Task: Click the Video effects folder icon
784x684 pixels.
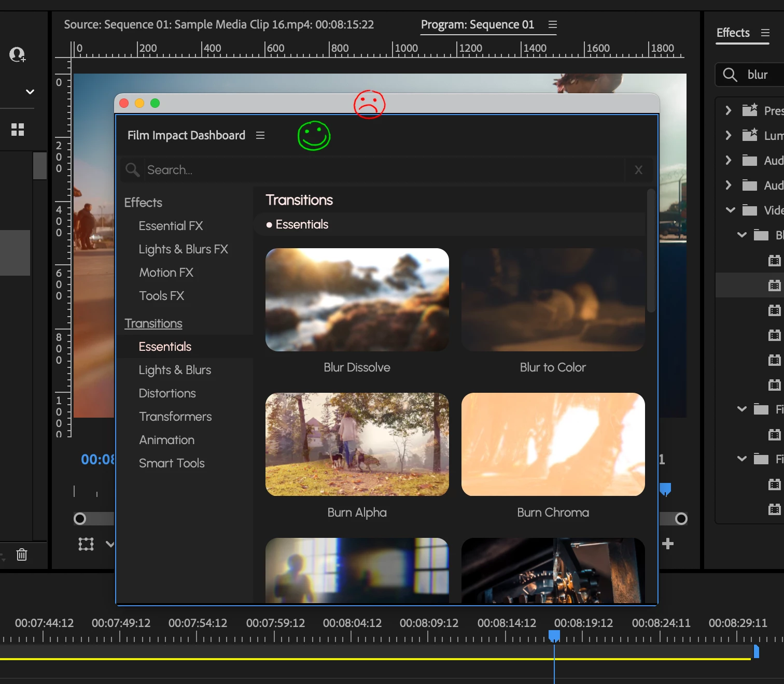Action: coord(750,210)
